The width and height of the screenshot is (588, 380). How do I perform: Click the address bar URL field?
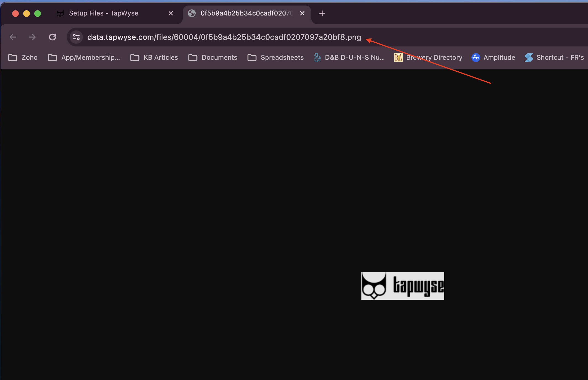[x=224, y=37]
